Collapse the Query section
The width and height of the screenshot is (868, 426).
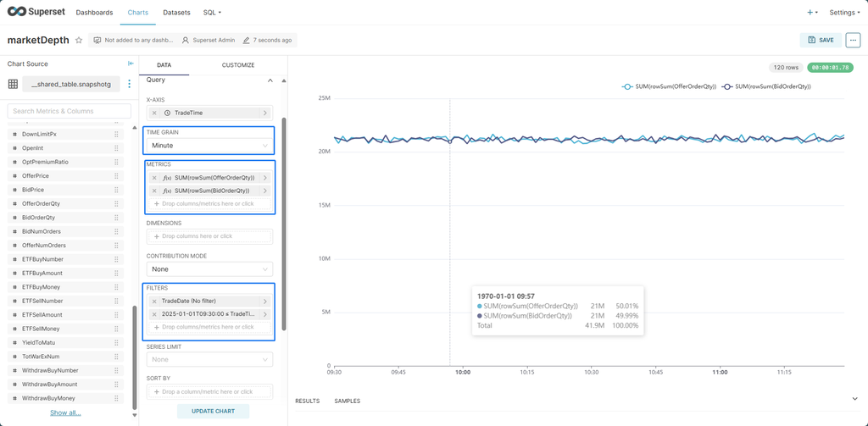pyautogui.click(x=270, y=80)
